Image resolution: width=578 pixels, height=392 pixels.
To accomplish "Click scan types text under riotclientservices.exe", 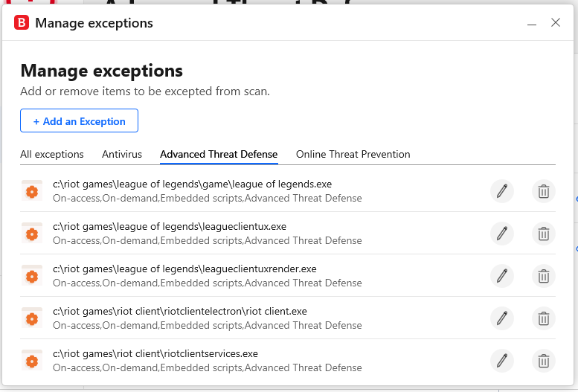I will click(x=208, y=368).
